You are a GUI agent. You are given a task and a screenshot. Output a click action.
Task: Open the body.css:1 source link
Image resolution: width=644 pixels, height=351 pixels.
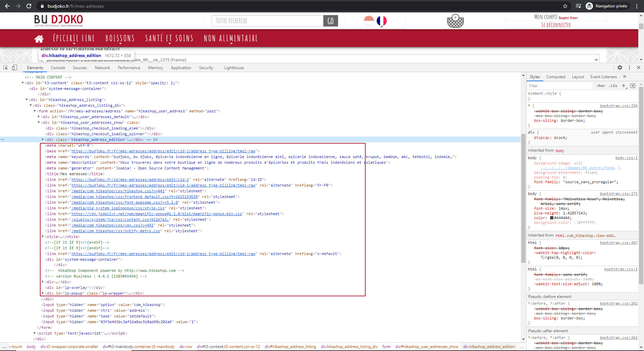[626, 158]
